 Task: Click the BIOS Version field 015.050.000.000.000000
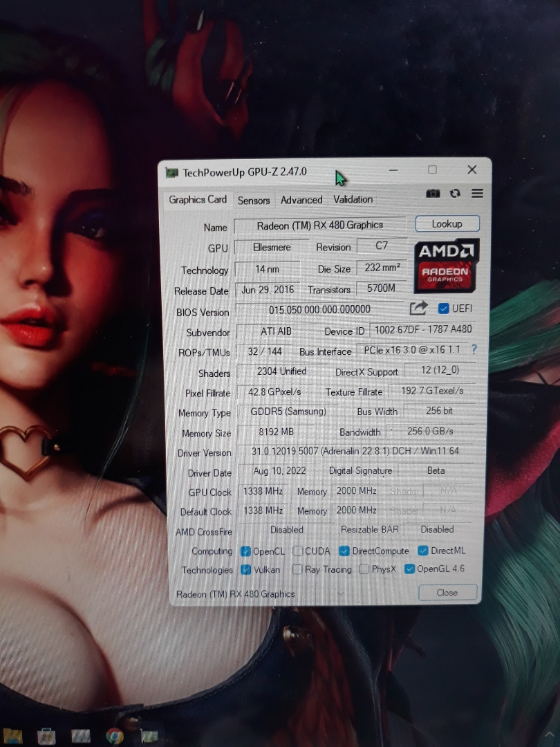pyautogui.click(x=319, y=310)
